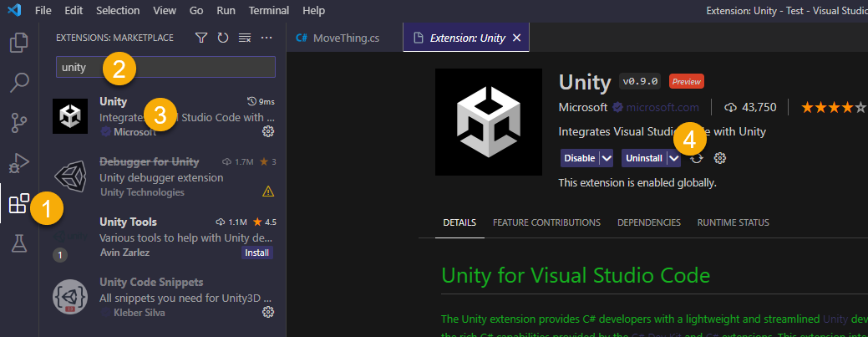The image size is (868, 337).
Task: Select the Unity Tools extension entry
Action: (165, 237)
